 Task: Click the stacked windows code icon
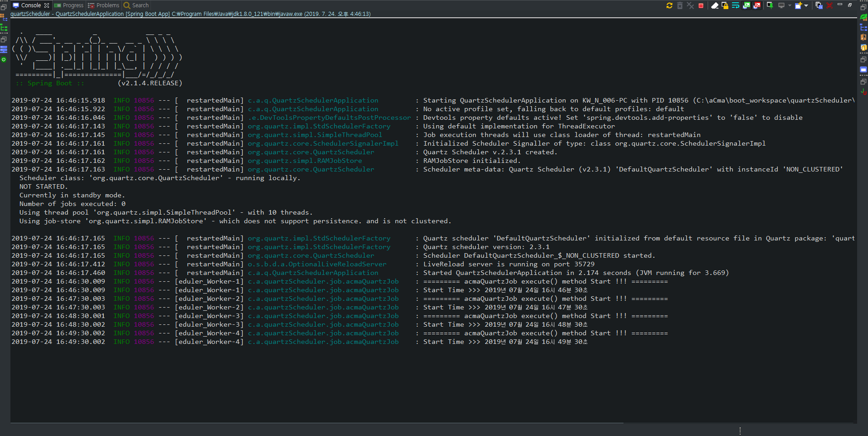pos(819,5)
